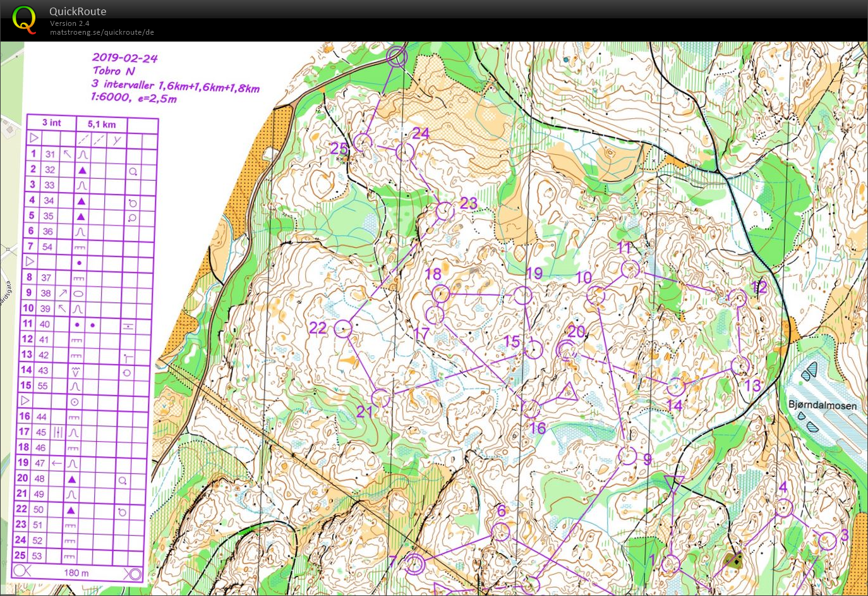Click the Tobro N map title text

coord(114,71)
